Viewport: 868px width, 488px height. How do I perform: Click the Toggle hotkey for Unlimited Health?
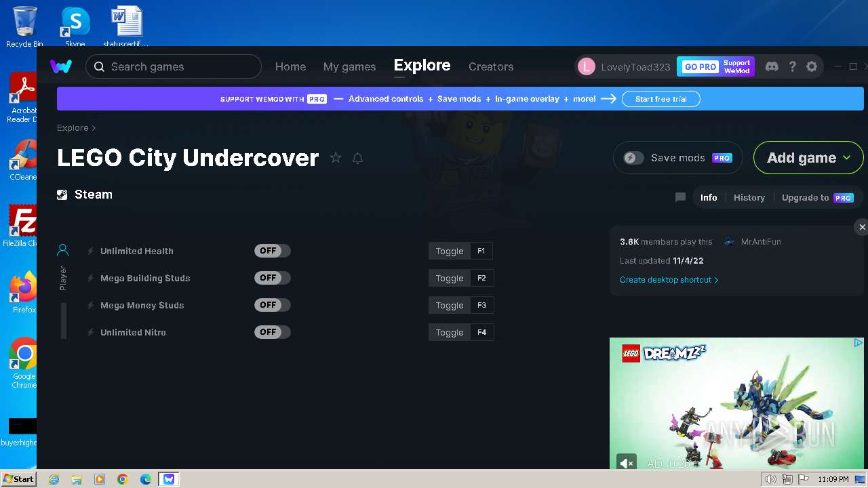click(450, 251)
